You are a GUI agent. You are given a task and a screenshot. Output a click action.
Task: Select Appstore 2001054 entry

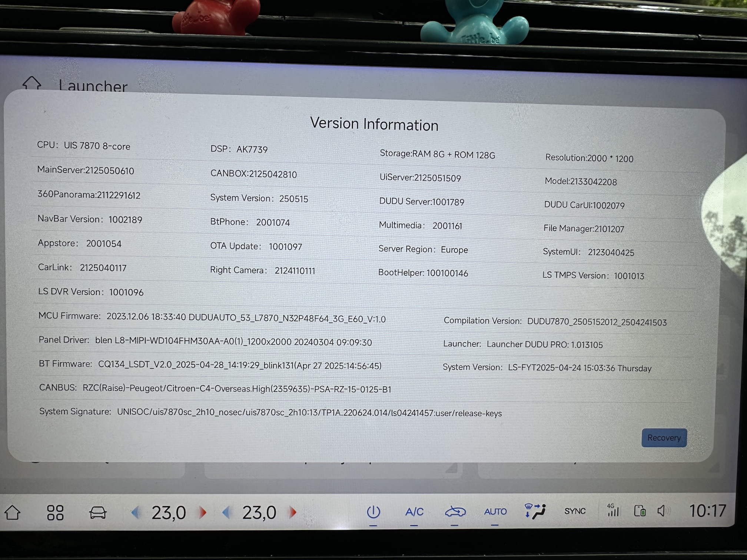click(x=80, y=243)
